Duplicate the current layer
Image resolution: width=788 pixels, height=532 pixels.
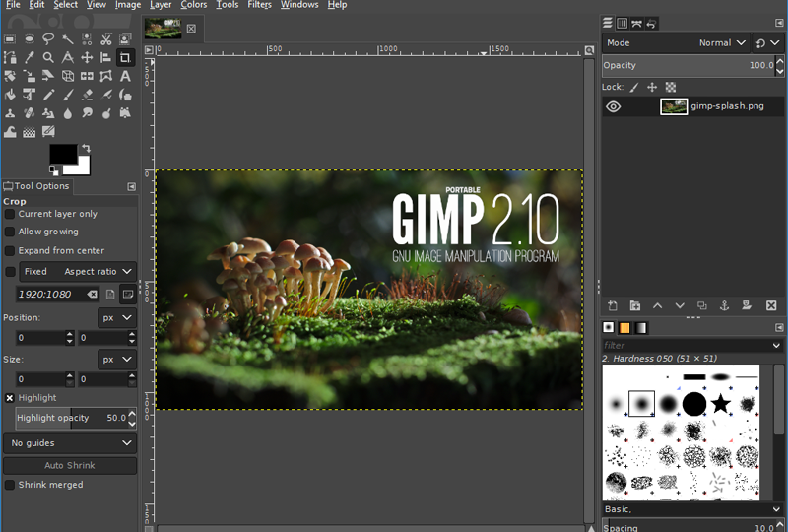coord(702,305)
